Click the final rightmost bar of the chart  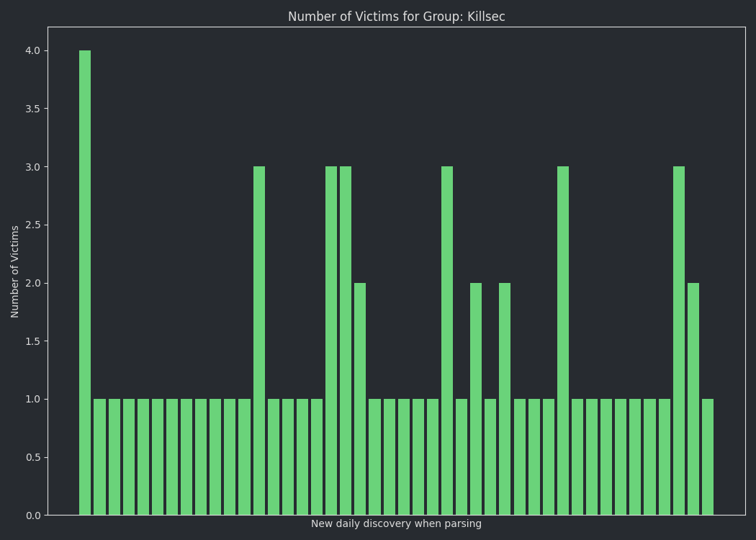click(708, 457)
